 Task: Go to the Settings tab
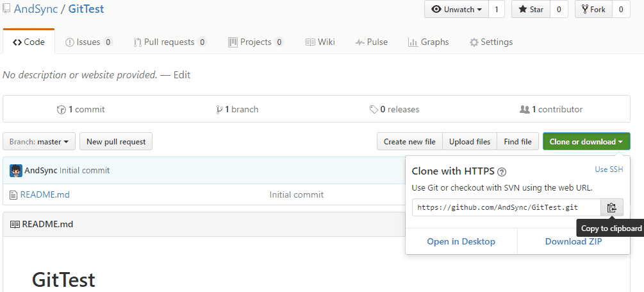491,42
